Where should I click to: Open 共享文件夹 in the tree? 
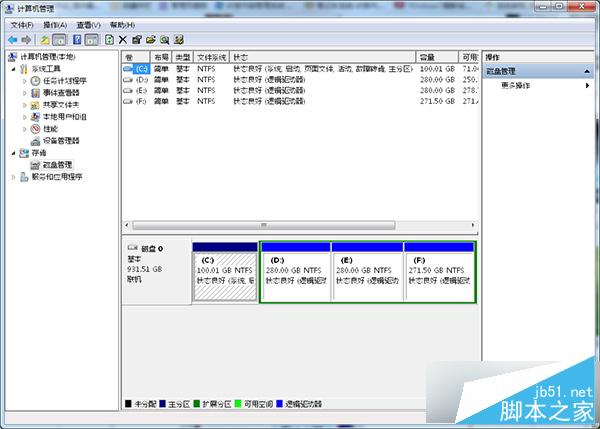tap(61, 105)
